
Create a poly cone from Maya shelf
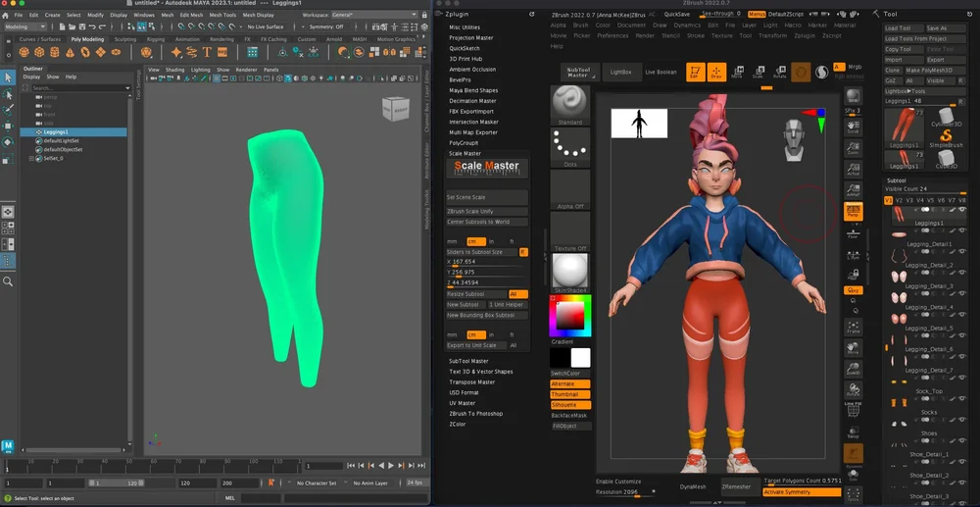70,53
